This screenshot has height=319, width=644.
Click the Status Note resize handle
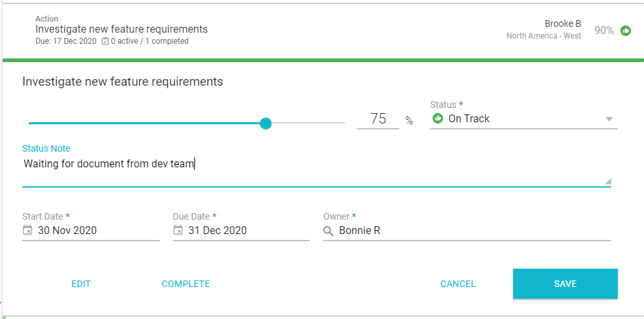(607, 182)
